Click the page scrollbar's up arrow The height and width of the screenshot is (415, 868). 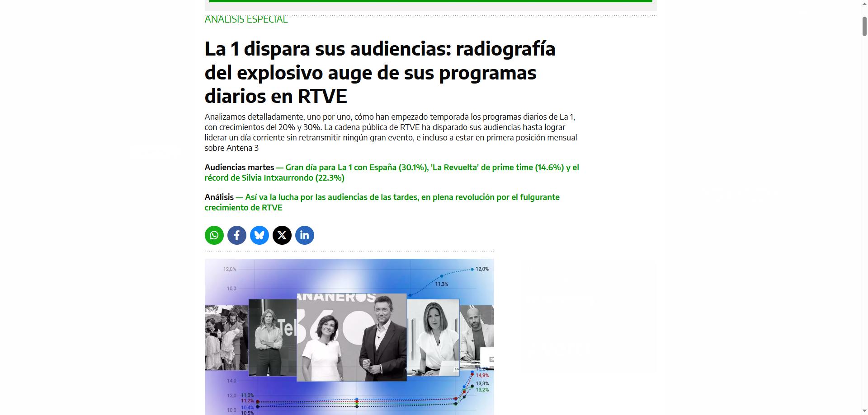(x=864, y=5)
